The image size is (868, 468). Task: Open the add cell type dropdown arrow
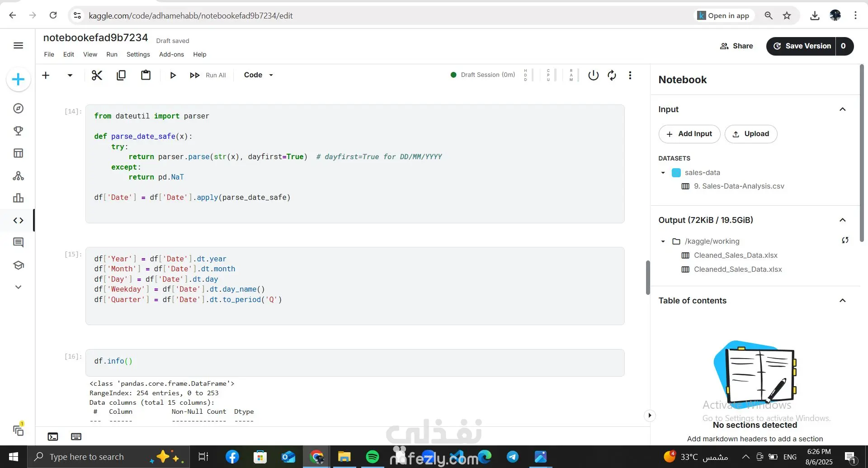pos(70,75)
